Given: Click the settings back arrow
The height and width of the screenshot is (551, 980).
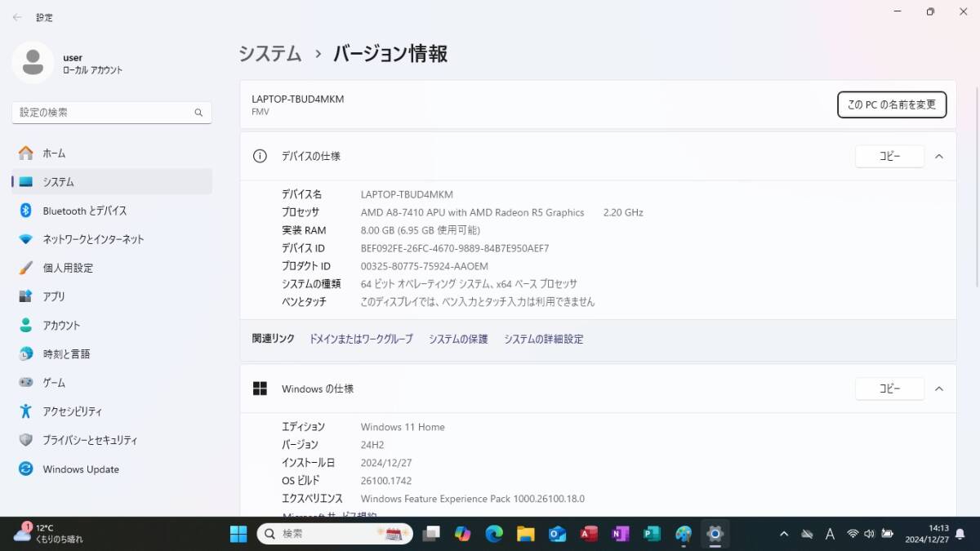Looking at the screenshot, I should (x=17, y=17).
